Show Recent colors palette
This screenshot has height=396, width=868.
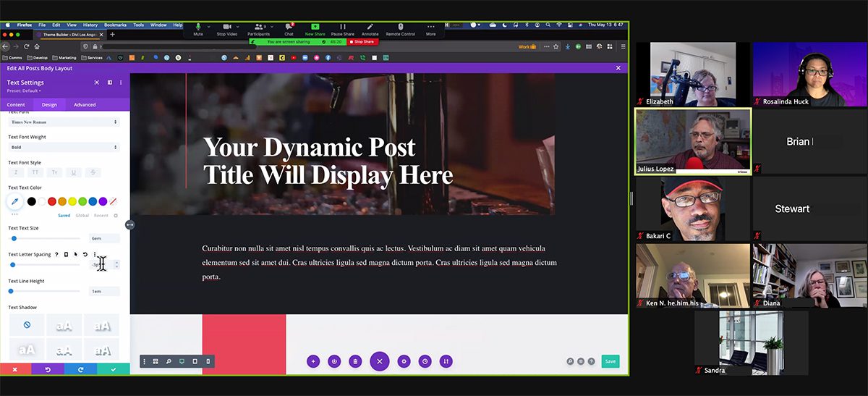pyautogui.click(x=101, y=215)
